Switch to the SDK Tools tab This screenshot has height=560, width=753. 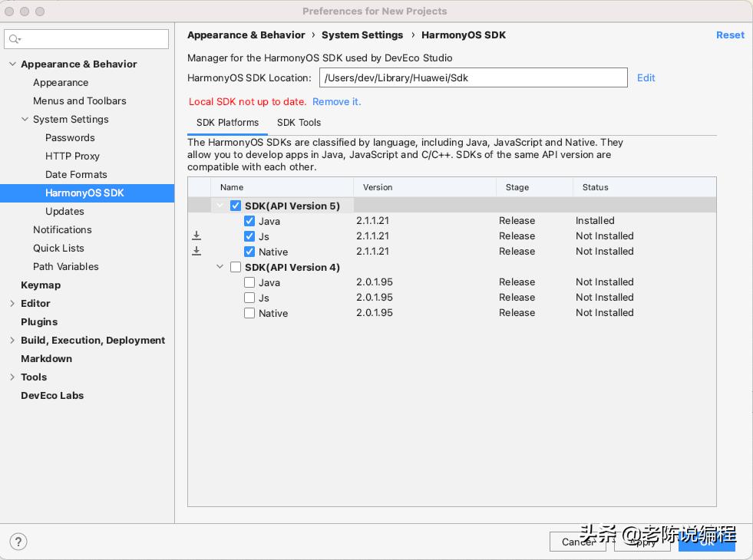pos(299,123)
